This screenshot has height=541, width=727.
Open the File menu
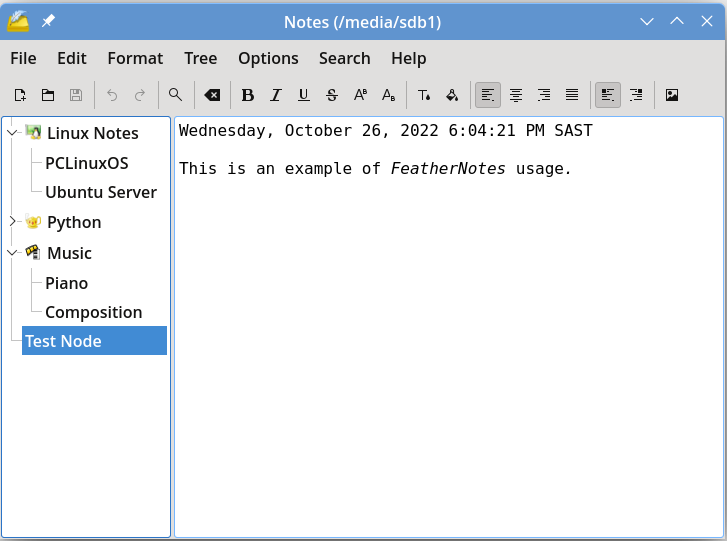coord(23,58)
